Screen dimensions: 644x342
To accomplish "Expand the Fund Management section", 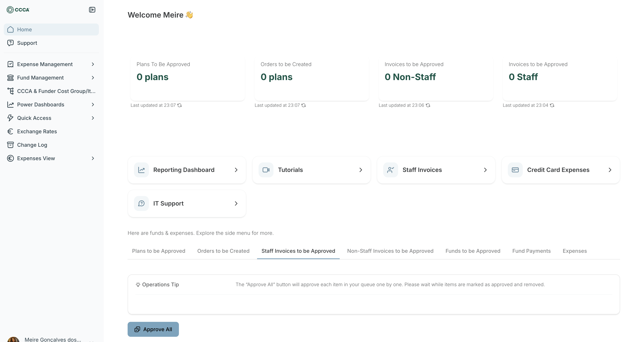I will click(93, 78).
